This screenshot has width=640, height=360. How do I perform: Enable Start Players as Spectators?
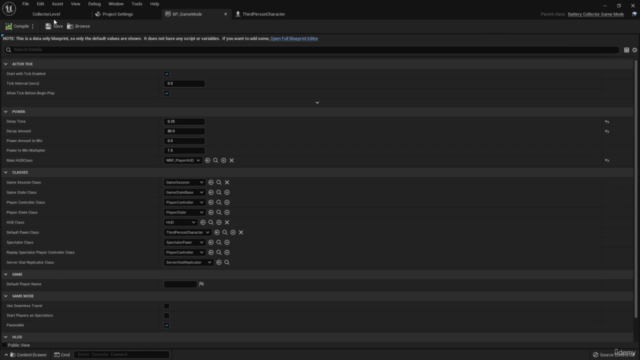(167, 316)
